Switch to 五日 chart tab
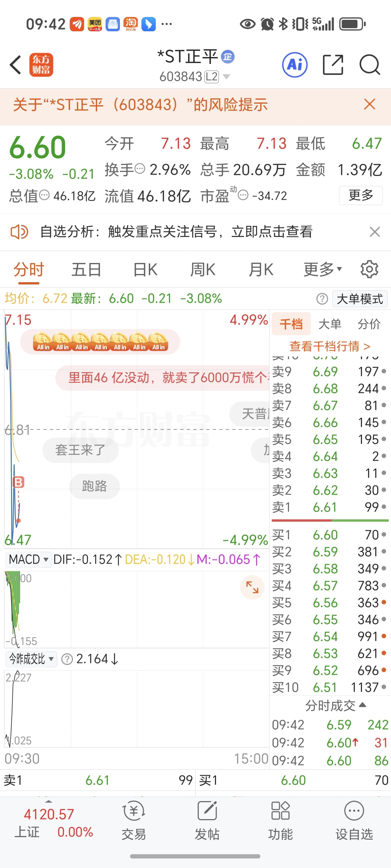This screenshot has width=391, height=868. (x=86, y=269)
